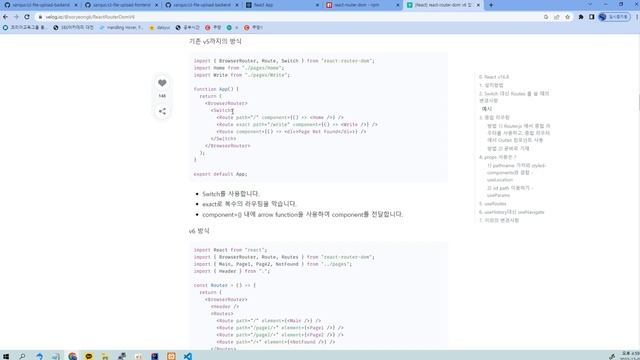Screen dimensions: 640x360
Task: Jump to '6. useHistory 대신 useNavigate' entry
Action: (511, 212)
